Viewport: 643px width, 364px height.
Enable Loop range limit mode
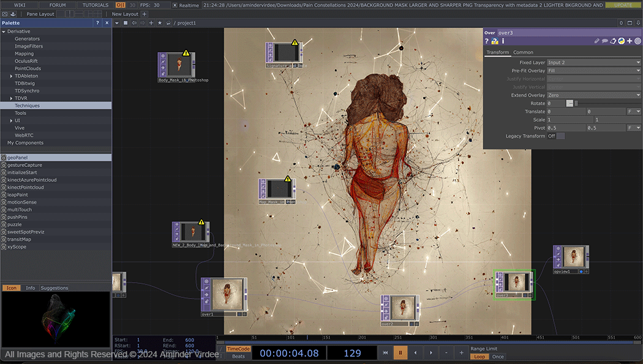[479, 357]
